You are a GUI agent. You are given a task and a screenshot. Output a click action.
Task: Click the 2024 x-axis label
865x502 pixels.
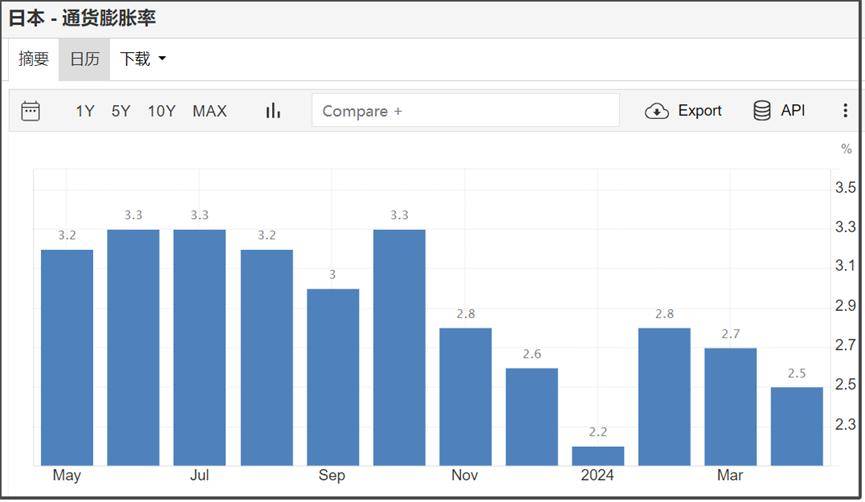597,475
